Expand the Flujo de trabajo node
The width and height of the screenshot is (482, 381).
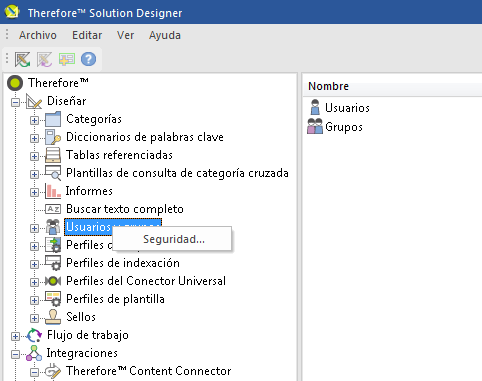[x=15, y=336]
